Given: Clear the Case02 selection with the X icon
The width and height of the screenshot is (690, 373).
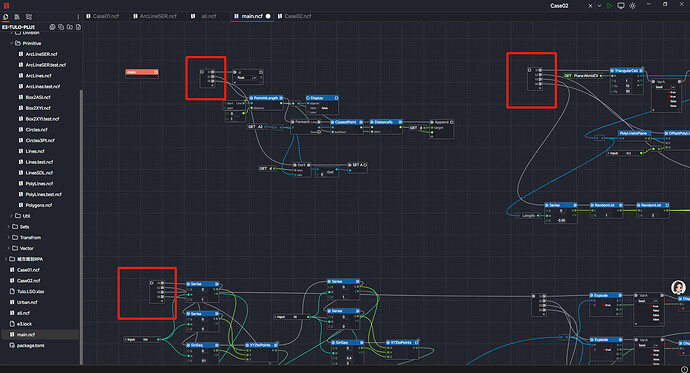Looking at the screenshot, I should 590,6.
